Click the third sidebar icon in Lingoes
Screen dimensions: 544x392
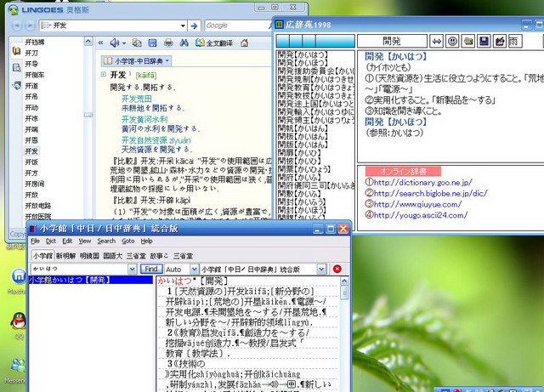[x=16, y=85]
